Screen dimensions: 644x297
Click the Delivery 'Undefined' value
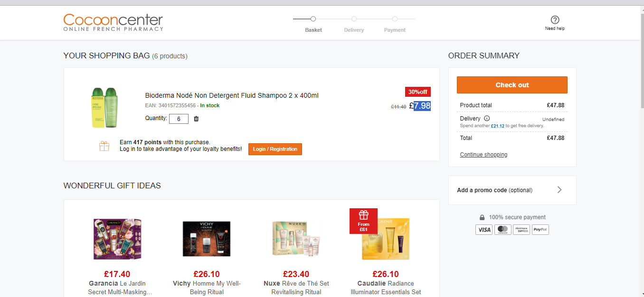pyautogui.click(x=553, y=120)
